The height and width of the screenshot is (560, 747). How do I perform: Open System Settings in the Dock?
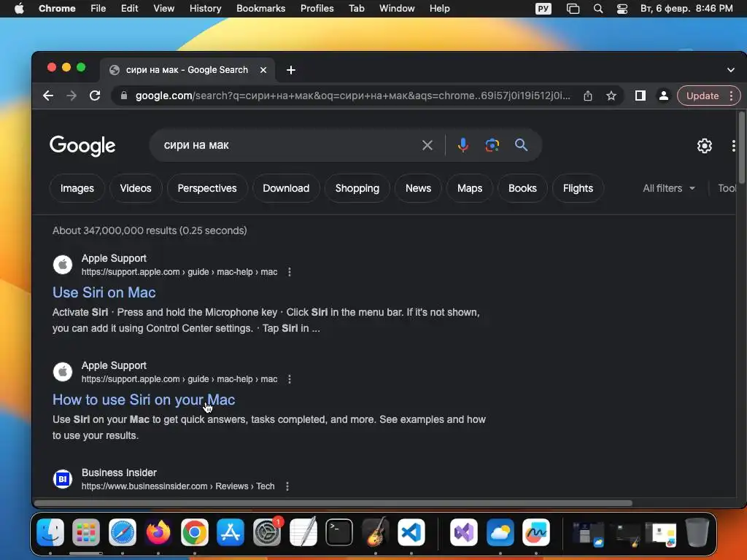tap(267, 532)
